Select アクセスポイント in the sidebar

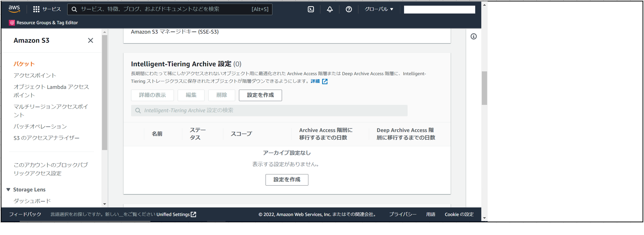[35, 75]
